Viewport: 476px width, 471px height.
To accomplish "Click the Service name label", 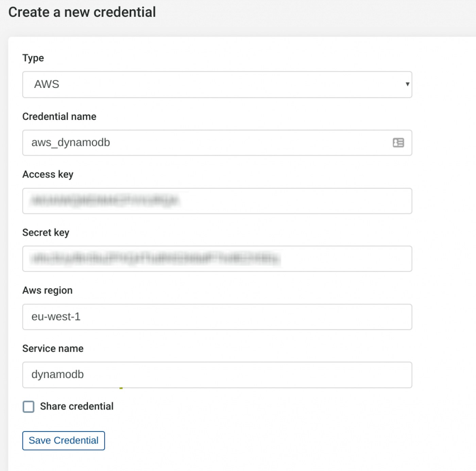I will click(53, 349).
